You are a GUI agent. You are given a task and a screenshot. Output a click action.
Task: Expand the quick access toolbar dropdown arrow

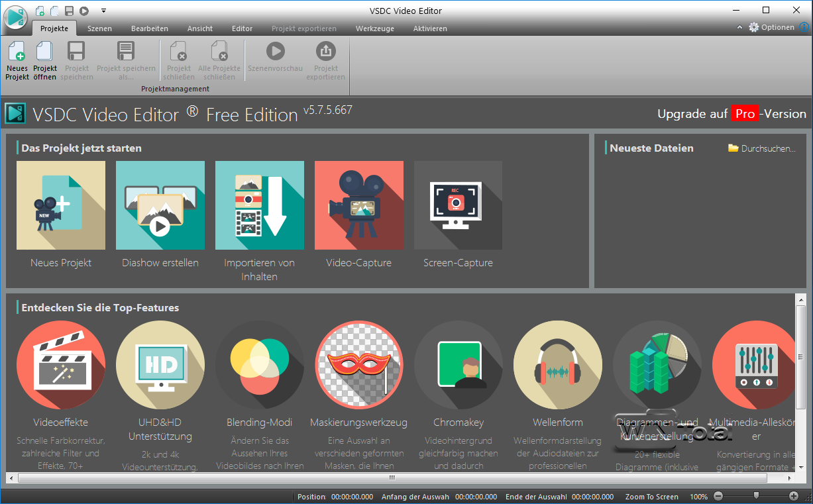(x=103, y=11)
